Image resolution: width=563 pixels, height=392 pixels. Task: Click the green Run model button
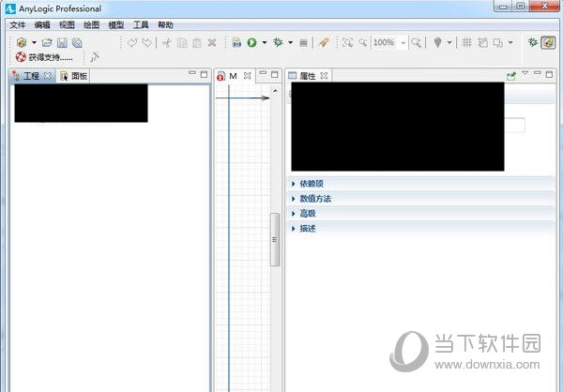pyautogui.click(x=252, y=43)
